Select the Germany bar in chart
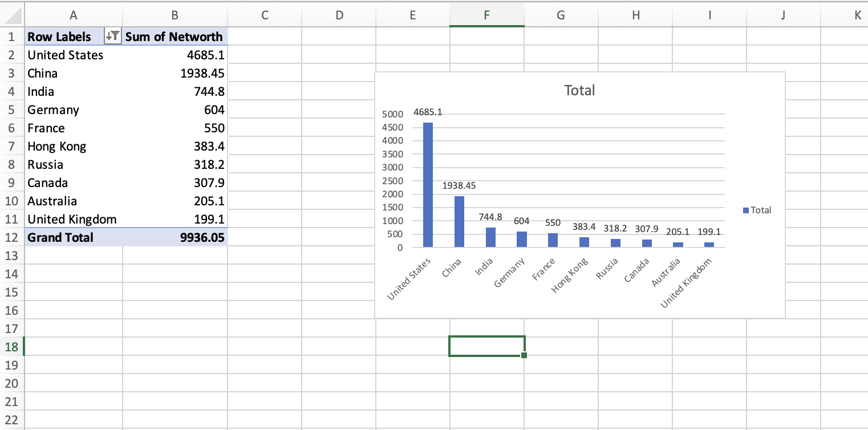868x430 pixels. (521, 239)
